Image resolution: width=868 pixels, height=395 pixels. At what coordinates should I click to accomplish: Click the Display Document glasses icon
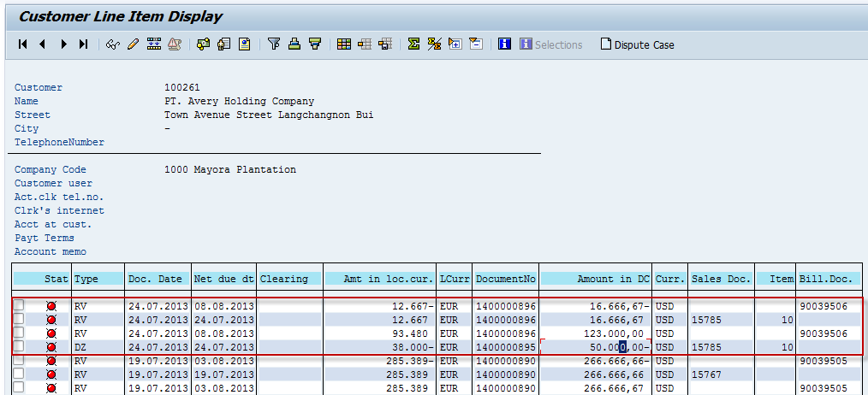(112, 44)
